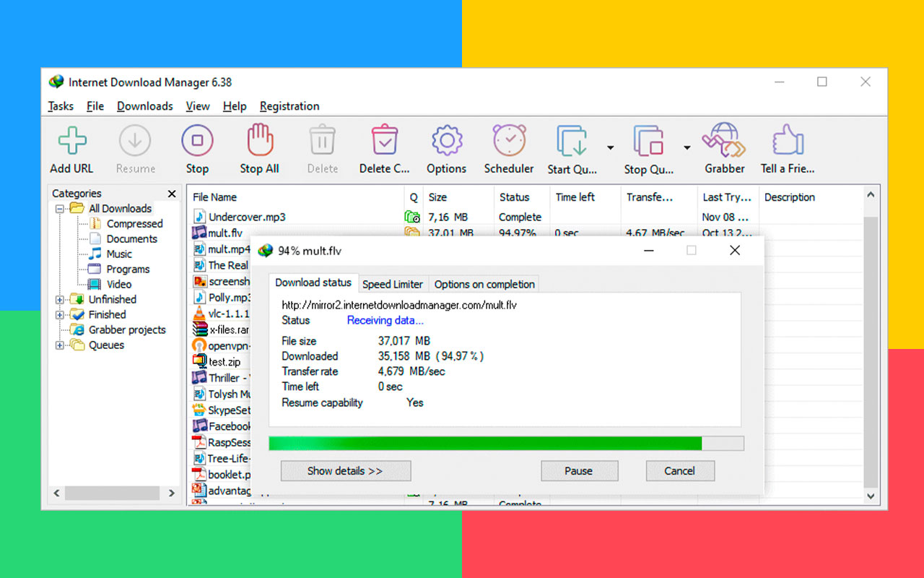Click the Facebook video file icon
The width and height of the screenshot is (924, 578).
click(199, 426)
